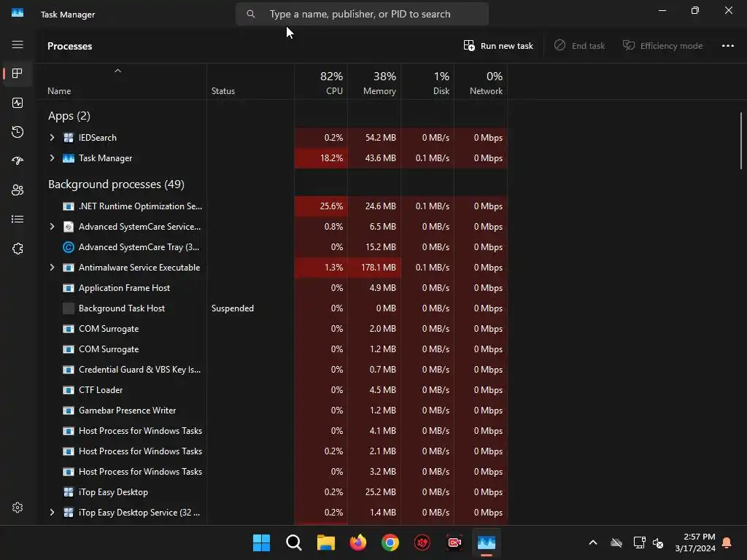Image resolution: width=747 pixels, height=560 pixels.
Task: Click the red gear taskbar app icon
Action: point(422,542)
